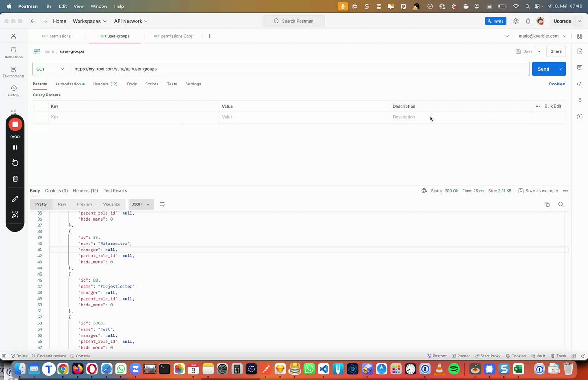Open the Authorization request tab
The height and width of the screenshot is (380, 588).
(x=70, y=84)
